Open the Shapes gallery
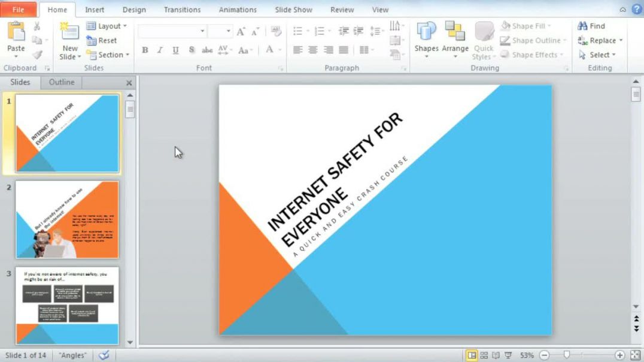644x362 pixels. pos(426,40)
